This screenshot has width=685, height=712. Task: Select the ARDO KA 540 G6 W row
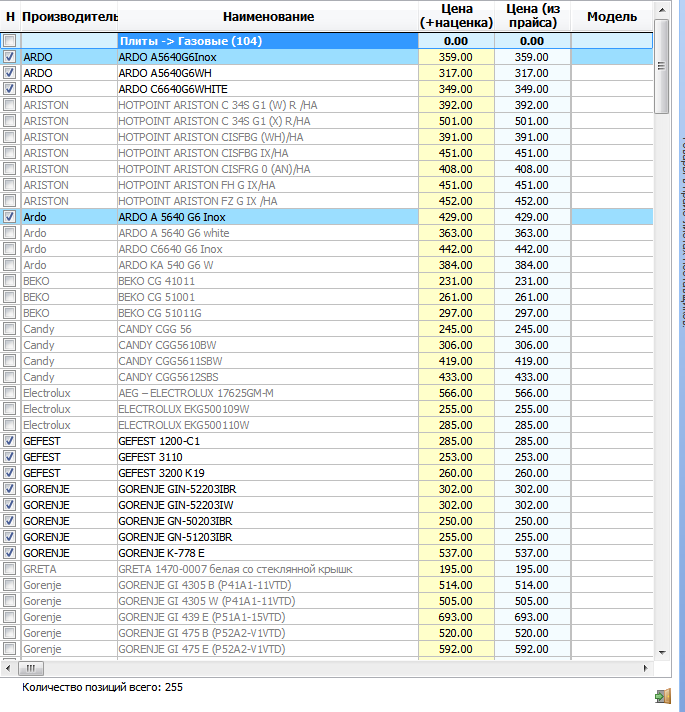(x=327, y=265)
